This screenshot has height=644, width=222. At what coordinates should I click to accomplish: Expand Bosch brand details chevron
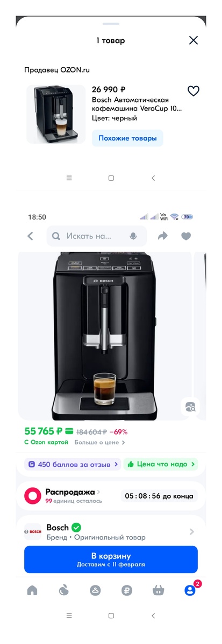click(x=192, y=531)
